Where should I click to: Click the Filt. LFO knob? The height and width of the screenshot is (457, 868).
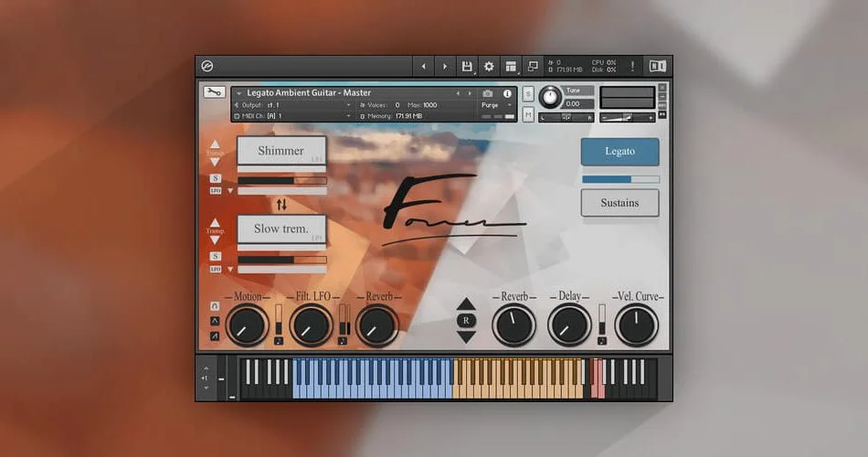coord(311,325)
